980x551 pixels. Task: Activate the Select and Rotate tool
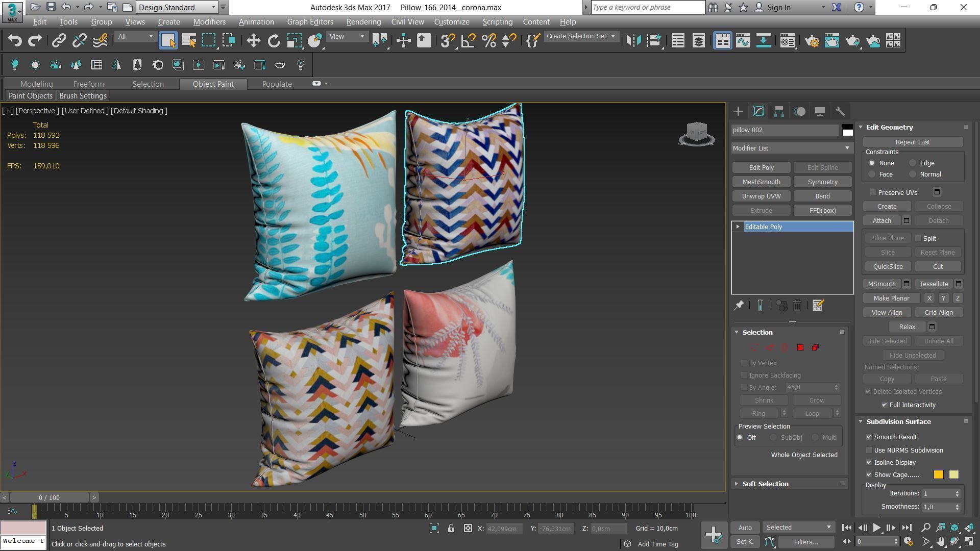[x=274, y=41]
